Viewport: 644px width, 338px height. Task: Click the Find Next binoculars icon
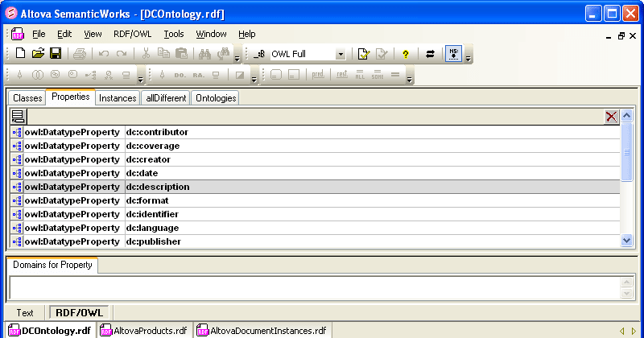tap(224, 53)
